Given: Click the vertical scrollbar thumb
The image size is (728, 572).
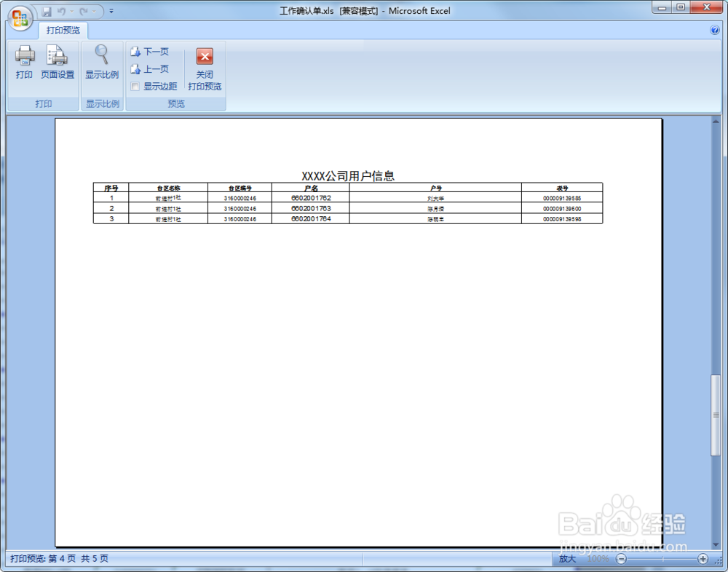Looking at the screenshot, I should [x=716, y=415].
